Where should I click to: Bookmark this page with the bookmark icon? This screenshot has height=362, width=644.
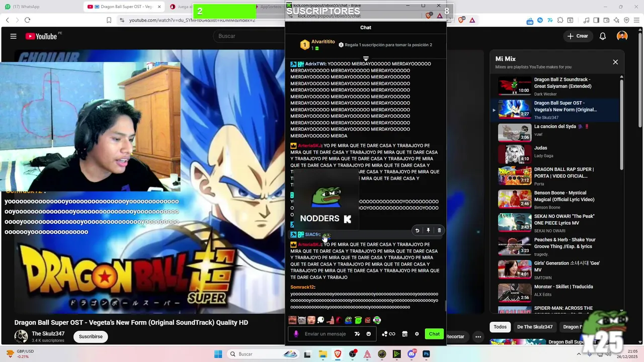point(109,20)
